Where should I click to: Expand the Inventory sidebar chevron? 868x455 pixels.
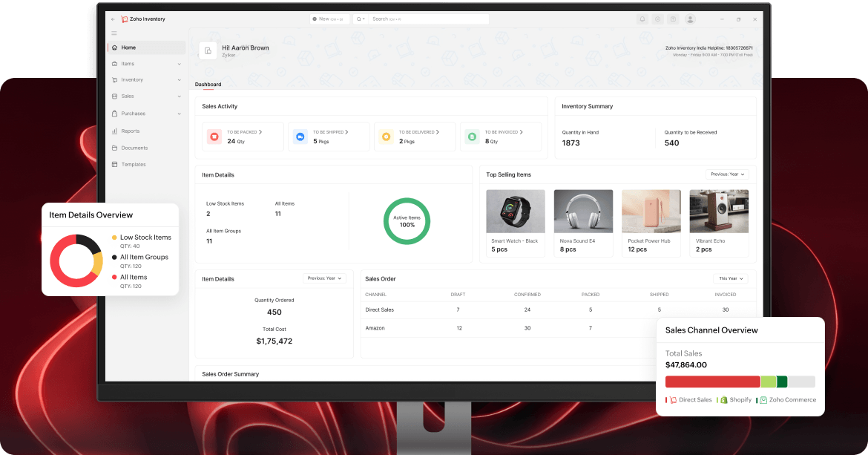tap(180, 80)
